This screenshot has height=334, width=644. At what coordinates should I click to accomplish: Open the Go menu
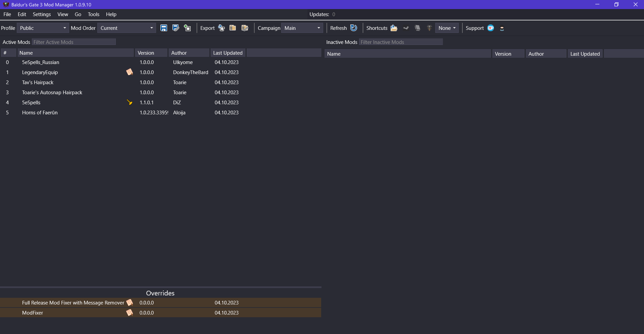point(78,14)
